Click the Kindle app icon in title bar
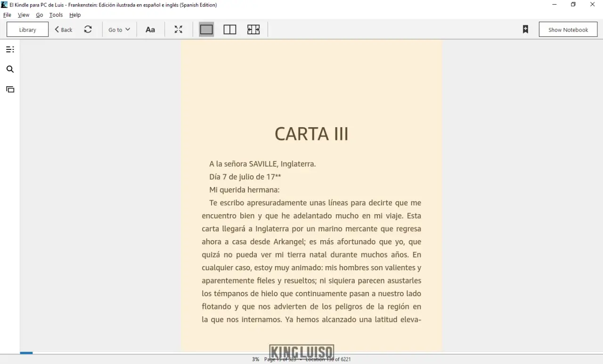Screen dimensions: 603x364 (4, 5)
